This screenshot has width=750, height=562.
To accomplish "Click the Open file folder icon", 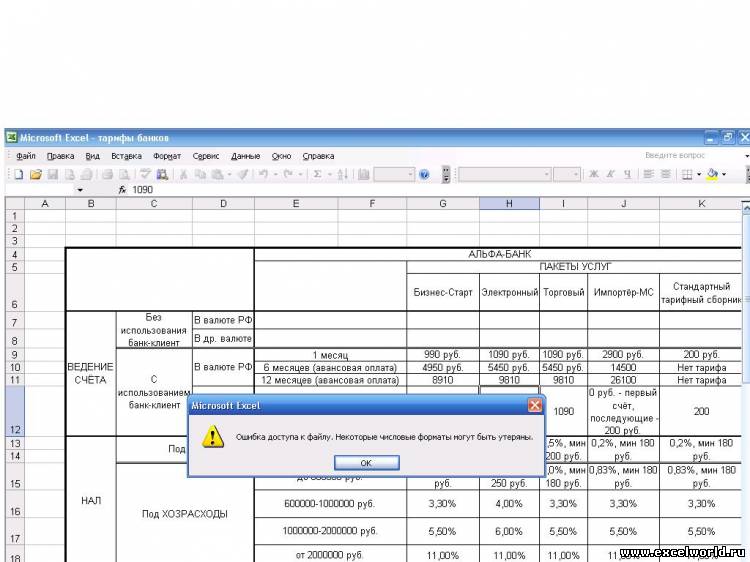I will [35, 174].
